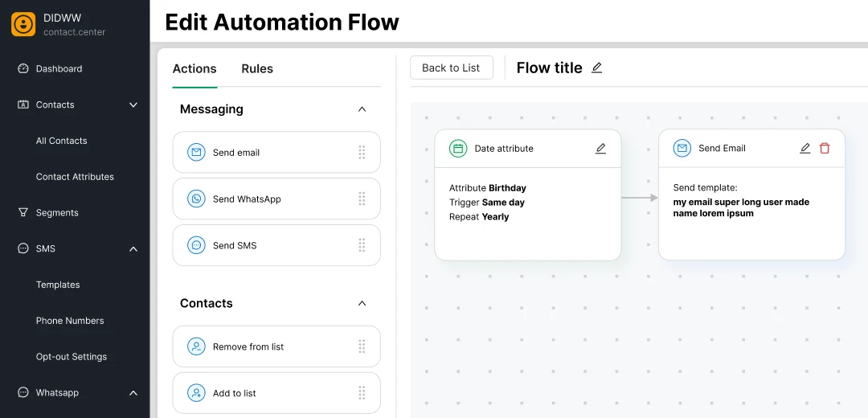Click the Remove from list icon

196,347
